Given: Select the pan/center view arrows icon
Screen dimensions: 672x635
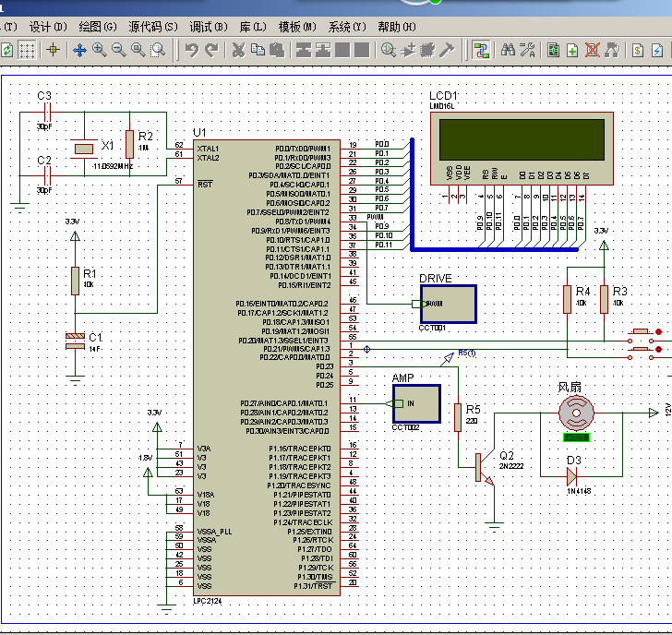Looking at the screenshot, I should pyautogui.click(x=79, y=50).
